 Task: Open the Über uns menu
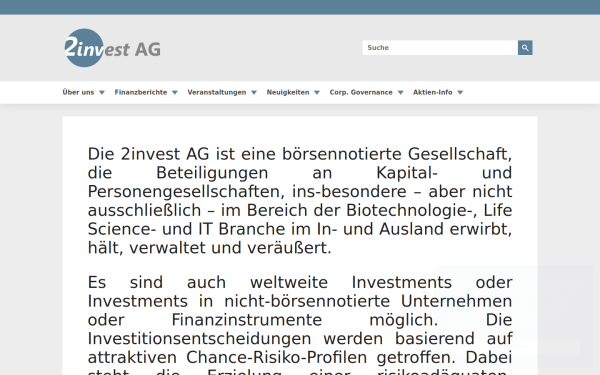pos(78,92)
